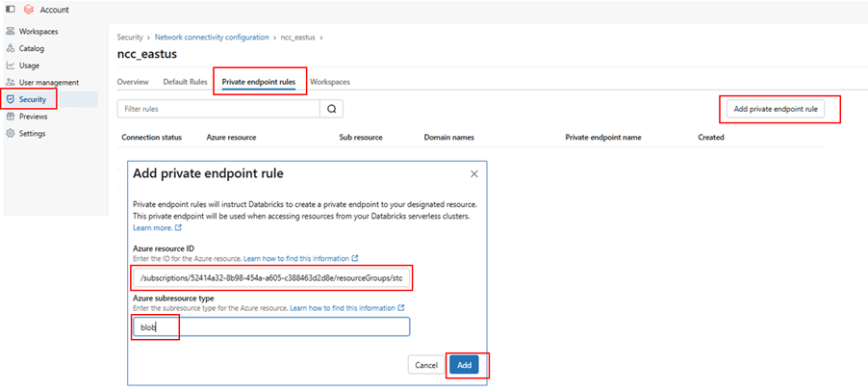The height and width of the screenshot is (391, 868).
Task: Click the sidebar toggle icon beside Account
Action: pos(10,10)
